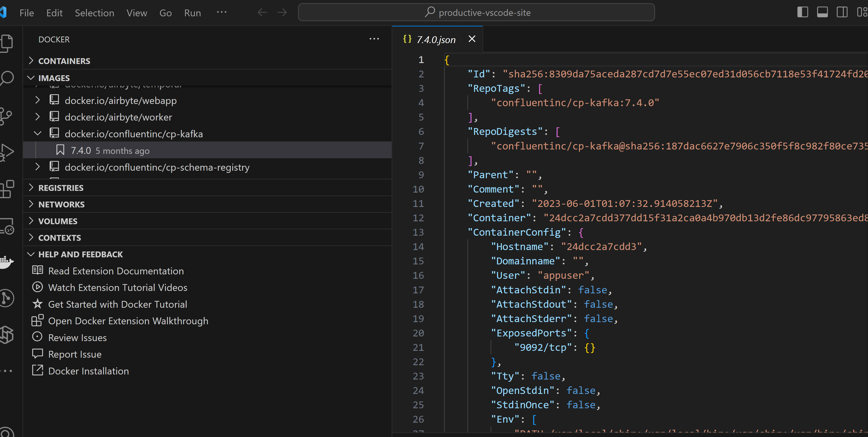Open Docker Extension Walkthrough

point(128,321)
